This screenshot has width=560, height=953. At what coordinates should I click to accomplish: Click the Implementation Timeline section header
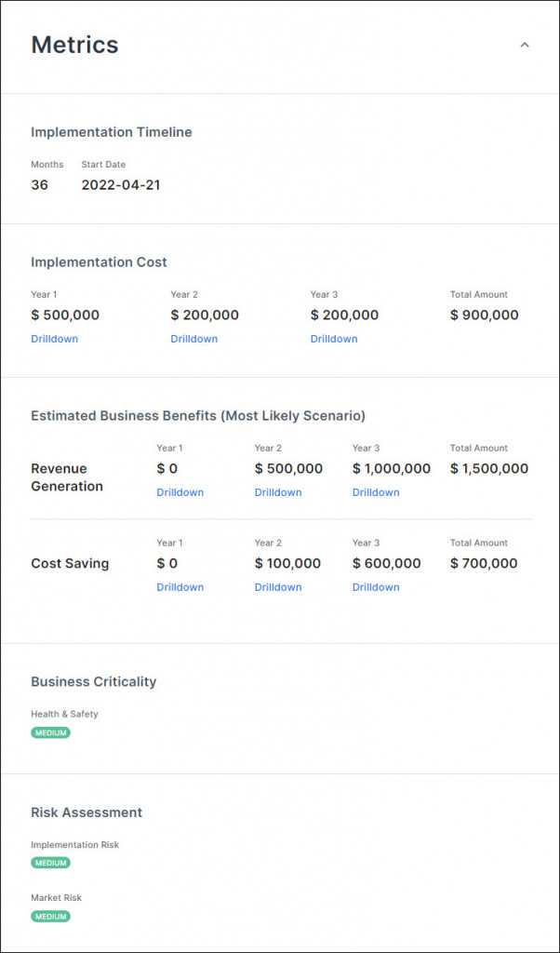(x=111, y=131)
